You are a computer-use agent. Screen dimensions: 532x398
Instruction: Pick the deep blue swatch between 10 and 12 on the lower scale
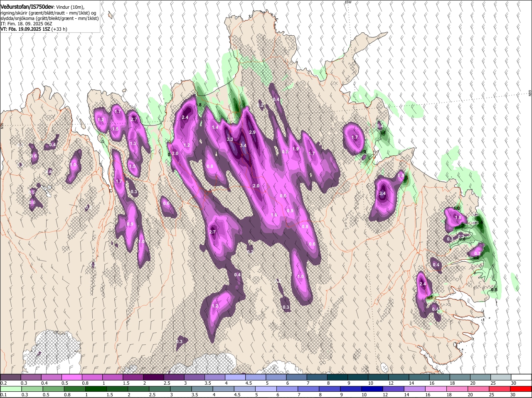[373, 389]
